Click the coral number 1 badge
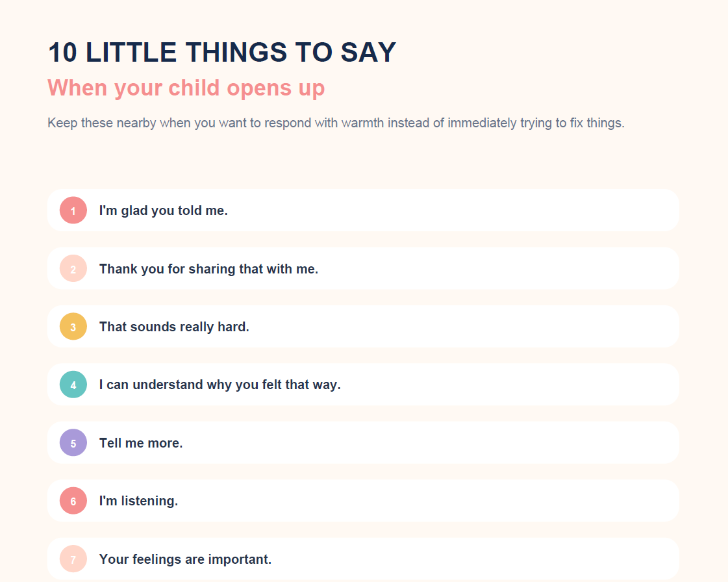This screenshot has height=582, width=728. coord(73,210)
